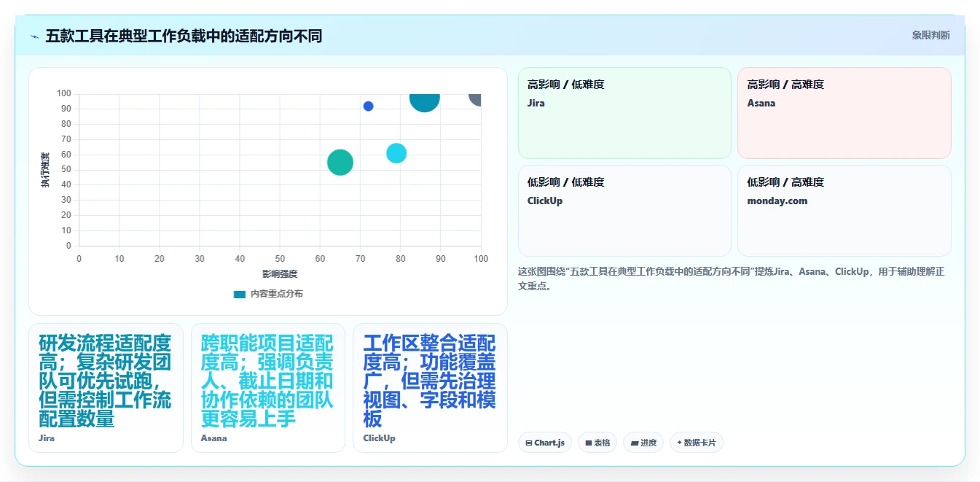Click the 影响强度 x-axis title
980x482 pixels.
[x=280, y=274]
